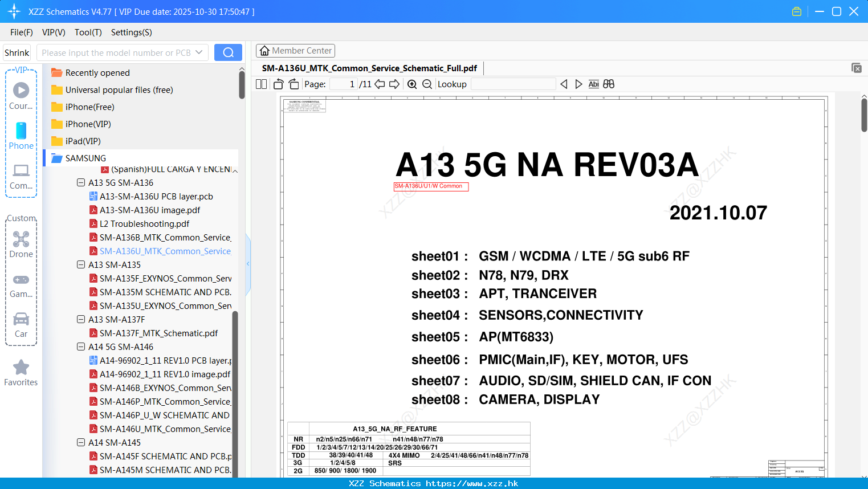Open A14-96902_1_11 REV1.0 image.pdf
The height and width of the screenshot is (489, 868).
coord(160,374)
